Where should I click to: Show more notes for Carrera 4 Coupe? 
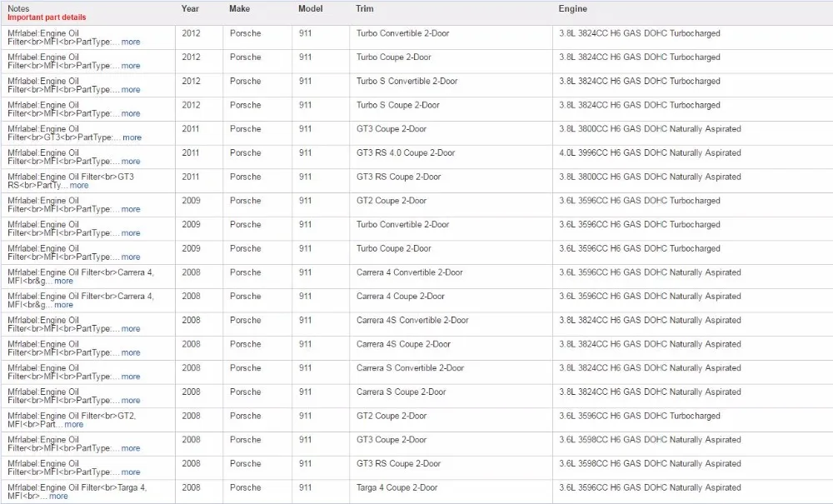(64, 305)
